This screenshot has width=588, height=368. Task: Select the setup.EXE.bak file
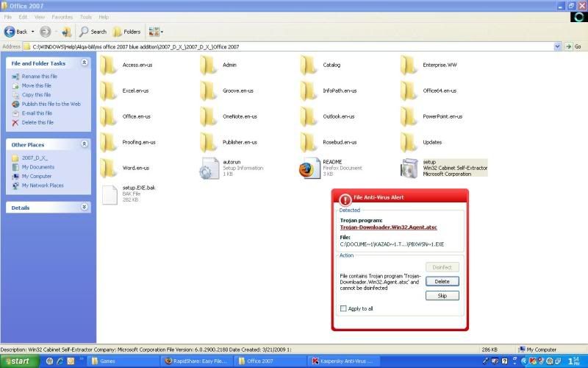click(128, 194)
